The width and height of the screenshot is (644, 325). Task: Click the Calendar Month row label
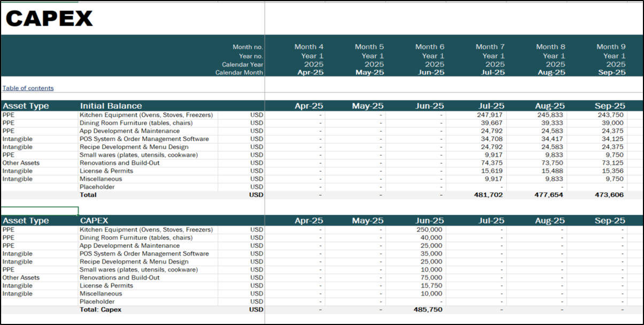(240, 73)
